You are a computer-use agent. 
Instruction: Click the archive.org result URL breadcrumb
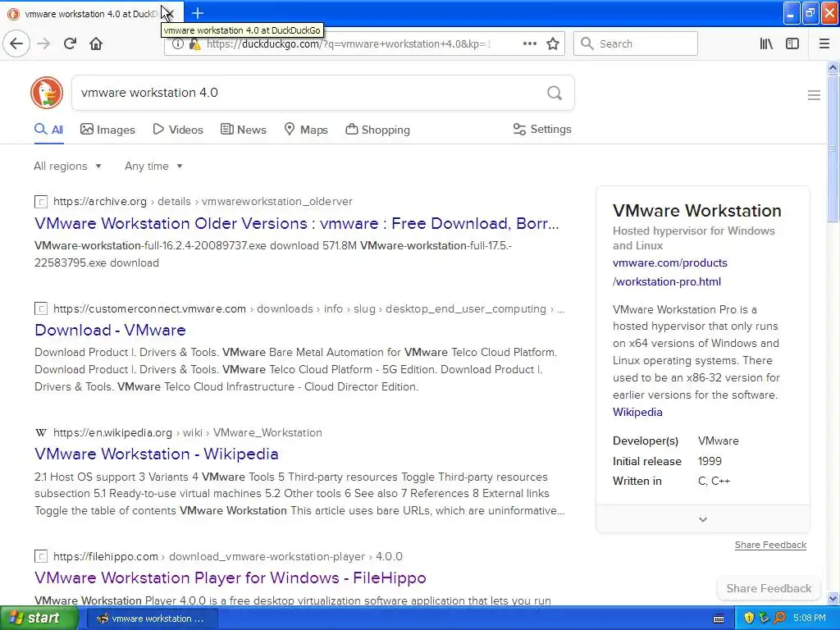203,202
